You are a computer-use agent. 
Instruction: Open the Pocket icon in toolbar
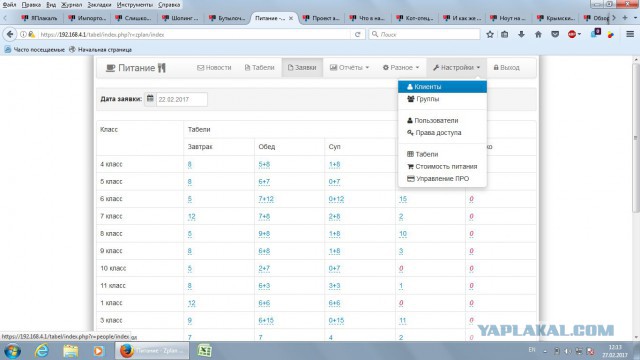point(555,34)
